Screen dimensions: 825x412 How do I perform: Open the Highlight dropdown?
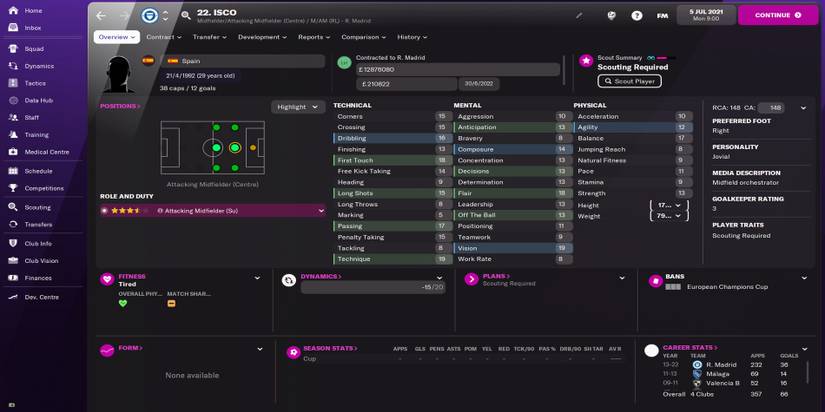tap(298, 107)
